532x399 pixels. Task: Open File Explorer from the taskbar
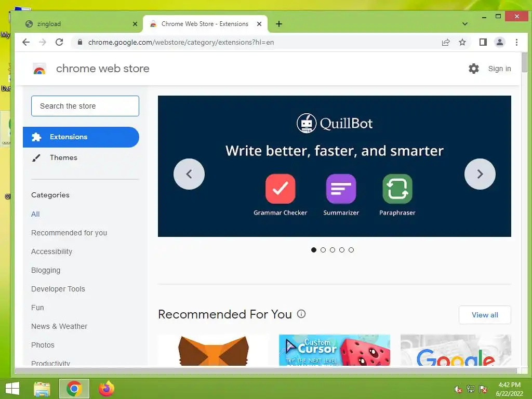tap(42, 389)
